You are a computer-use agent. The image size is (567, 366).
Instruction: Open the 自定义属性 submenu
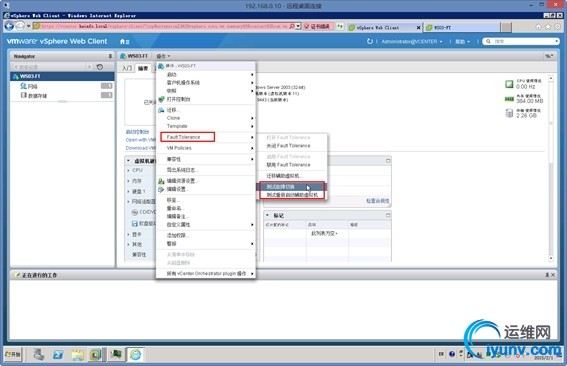click(x=206, y=225)
